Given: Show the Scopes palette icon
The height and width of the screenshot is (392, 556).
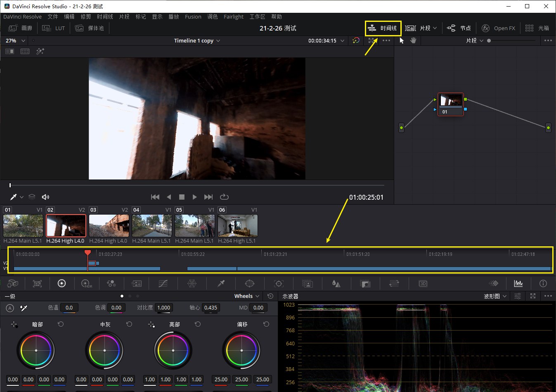Looking at the screenshot, I should [518, 283].
